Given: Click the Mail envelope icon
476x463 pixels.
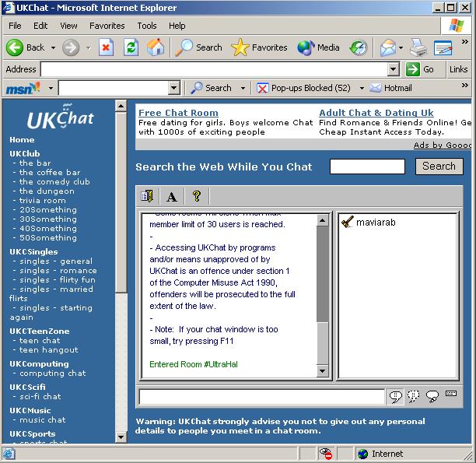Looking at the screenshot, I should tap(387, 47).
